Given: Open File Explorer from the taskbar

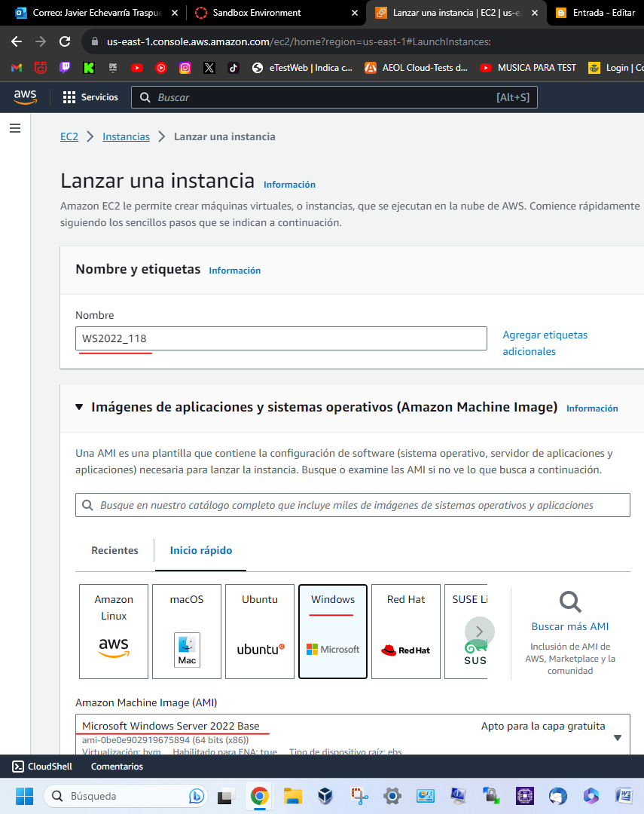Looking at the screenshot, I should point(293,796).
